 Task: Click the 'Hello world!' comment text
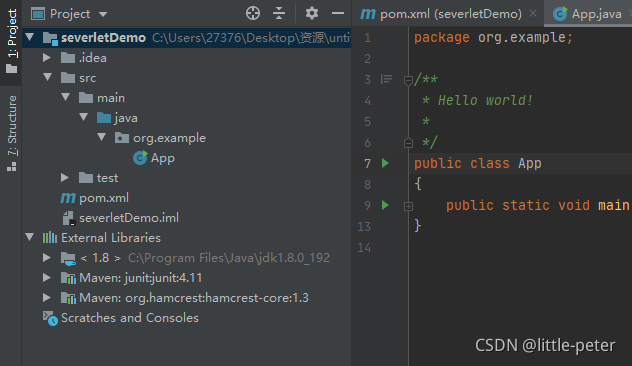(x=485, y=100)
